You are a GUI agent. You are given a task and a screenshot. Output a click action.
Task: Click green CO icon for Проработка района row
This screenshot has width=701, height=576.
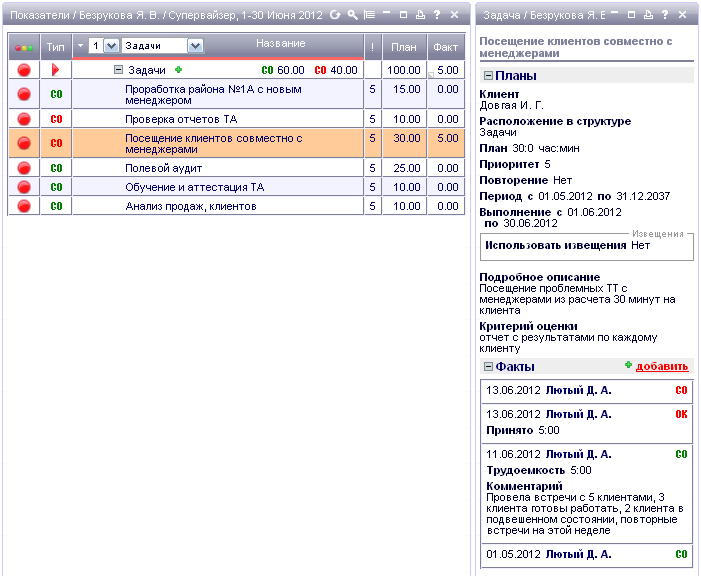click(x=56, y=94)
